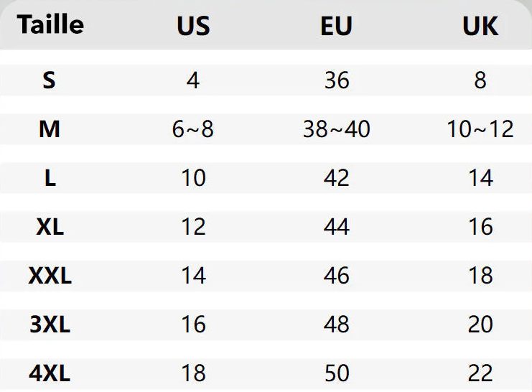Select US value 6~8 in M row
The image size is (532, 392).
click(x=193, y=129)
